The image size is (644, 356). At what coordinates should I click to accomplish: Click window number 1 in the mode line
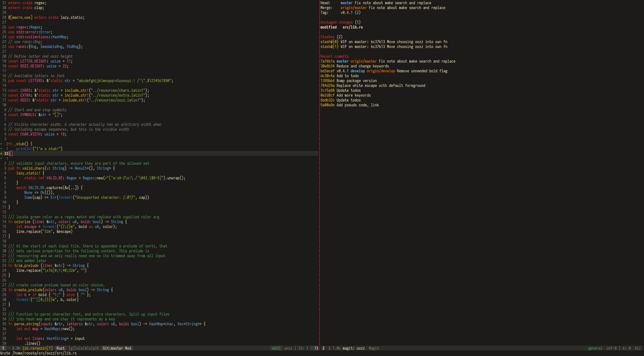pos(3,348)
